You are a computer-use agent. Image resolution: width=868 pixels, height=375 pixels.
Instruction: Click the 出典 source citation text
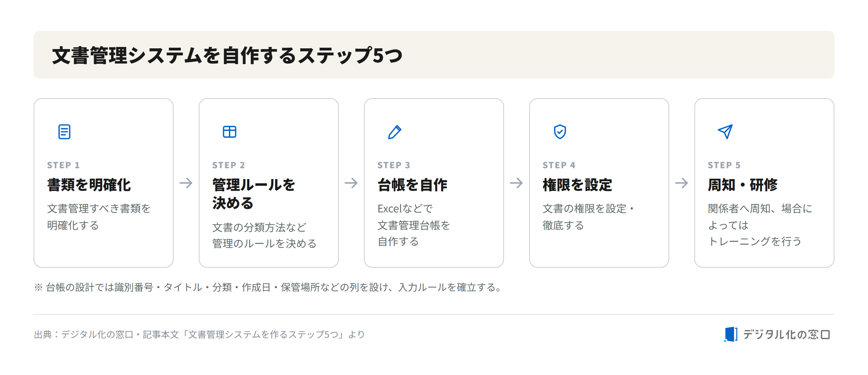click(199, 335)
